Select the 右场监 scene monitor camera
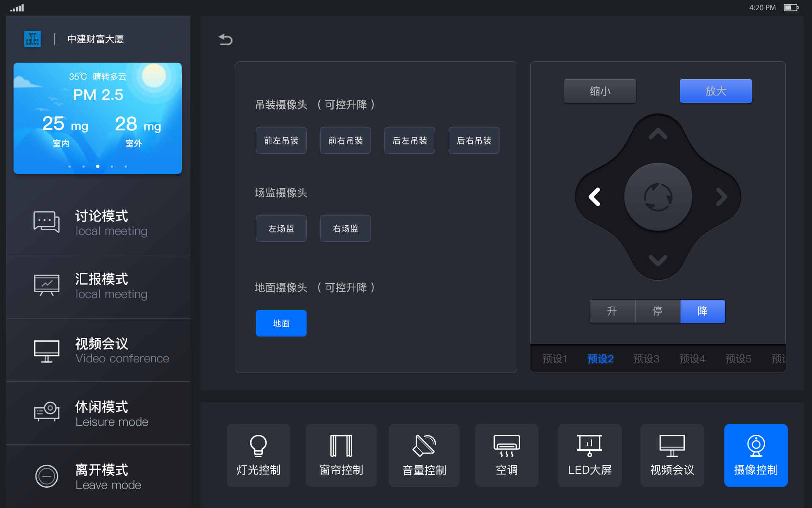Screen dimensions: 812x508 [x=345, y=228]
